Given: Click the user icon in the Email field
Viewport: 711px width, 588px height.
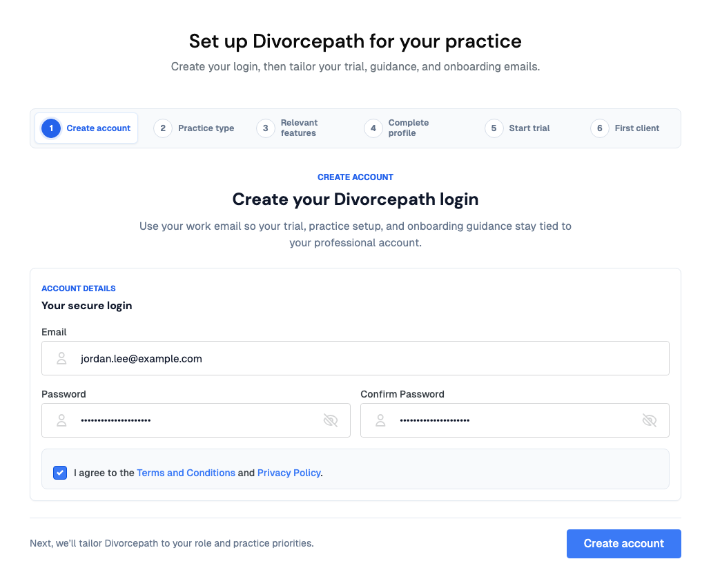Looking at the screenshot, I should 61,358.
